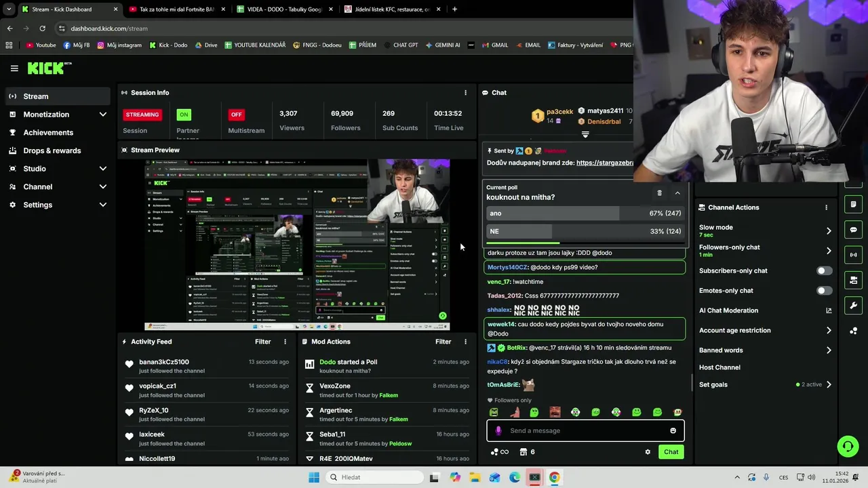Delete the current poll with trash icon
The height and width of the screenshot is (488, 868).
(x=659, y=193)
